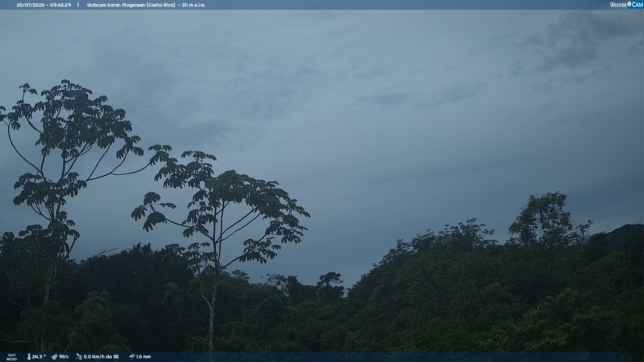Screen dimensions: 644x362
Task: Click the DATI METEO label
Action: (12, 357)
